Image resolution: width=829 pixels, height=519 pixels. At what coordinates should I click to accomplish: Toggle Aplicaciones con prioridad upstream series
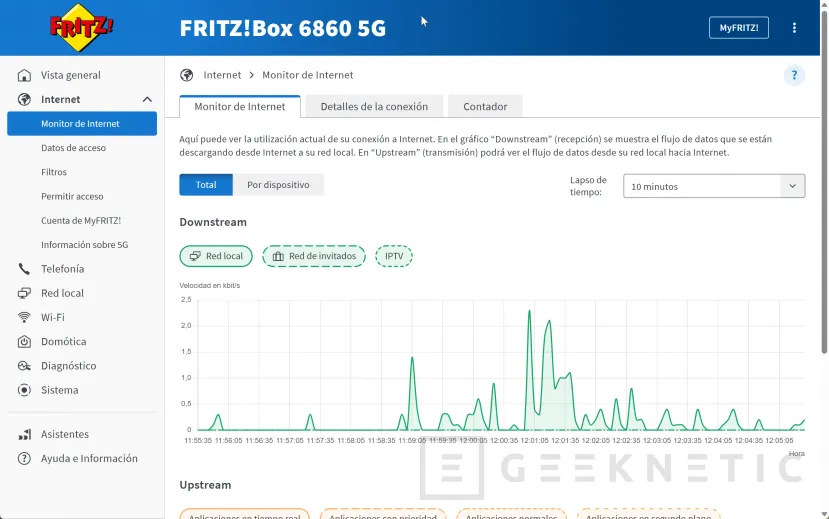point(383,515)
